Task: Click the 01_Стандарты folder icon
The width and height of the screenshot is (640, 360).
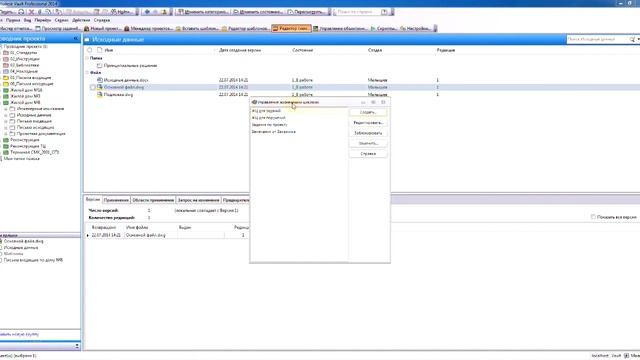Action: pos(6,53)
